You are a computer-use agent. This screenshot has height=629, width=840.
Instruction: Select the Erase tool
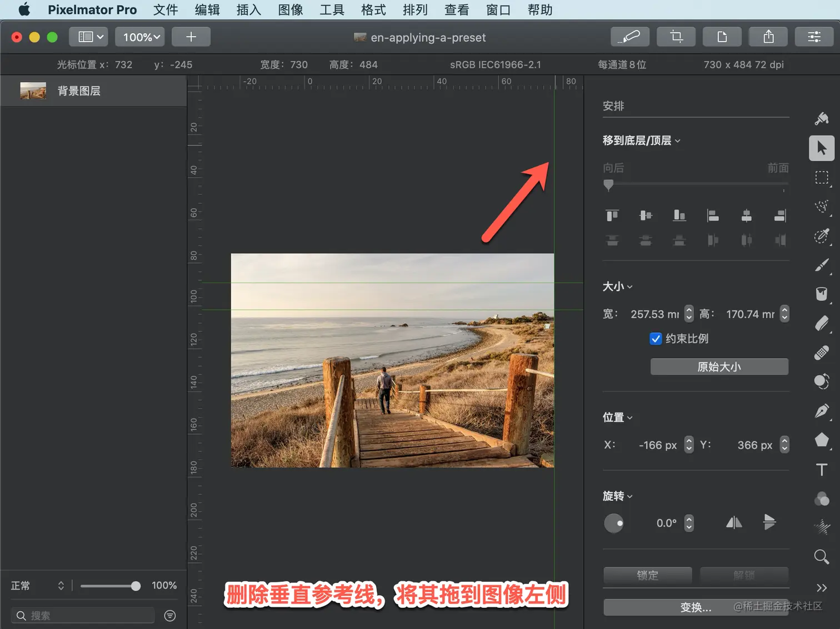(x=822, y=323)
